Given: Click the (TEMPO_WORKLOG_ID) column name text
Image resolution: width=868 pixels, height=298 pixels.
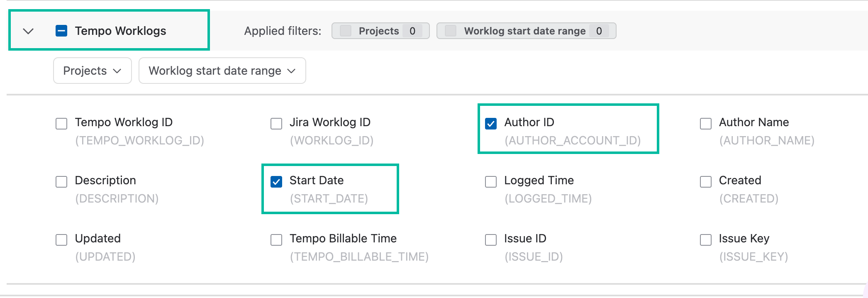Looking at the screenshot, I should pyautogui.click(x=139, y=140).
